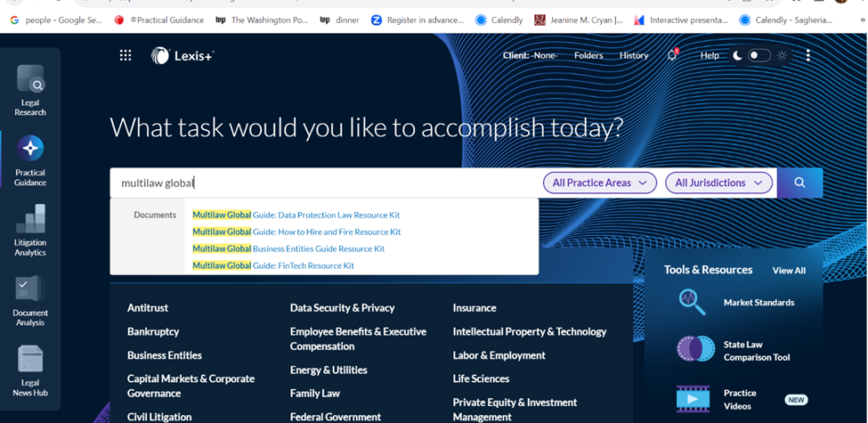Click the sun light mode icon
This screenshot has height=423, width=868.
[x=782, y=55]
